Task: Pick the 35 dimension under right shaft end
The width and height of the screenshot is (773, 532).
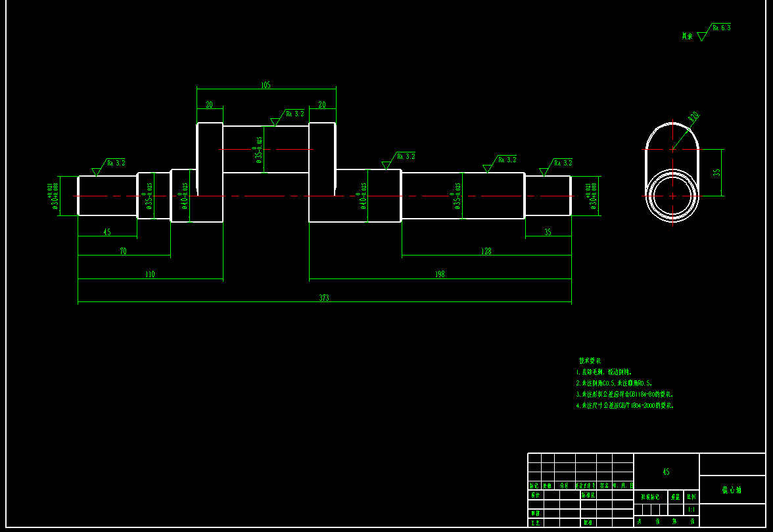Action: (548, 231)
